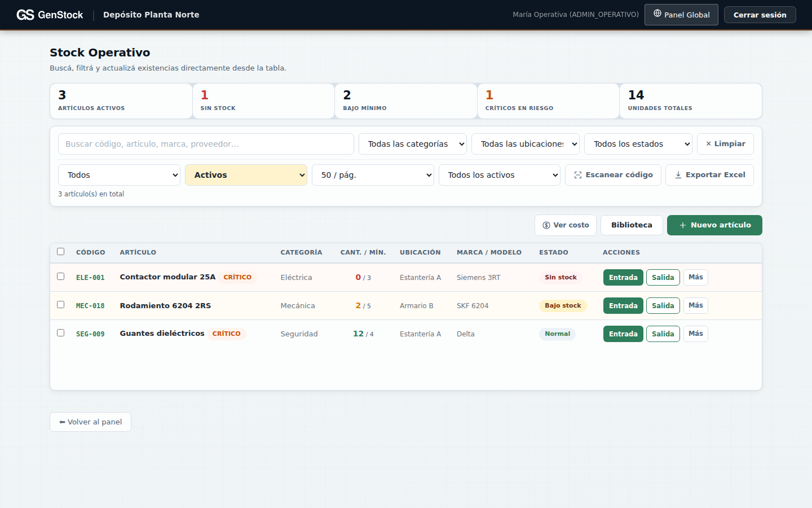Register Salida for Rodamiento 6204 2RS
812x508 pixels.
(663, 305)
